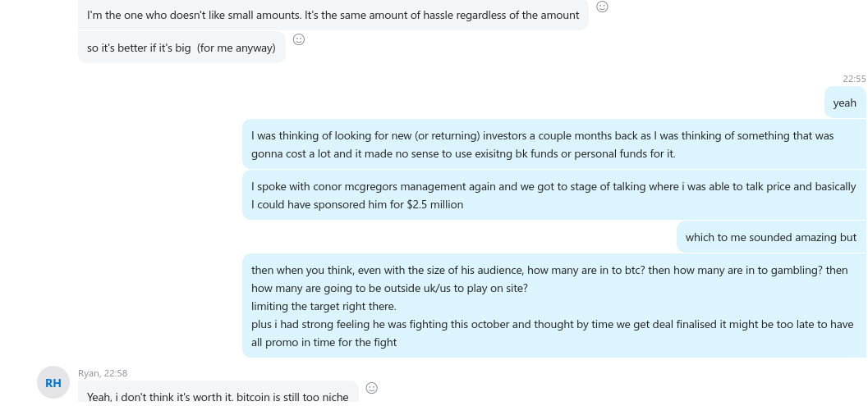The image size is (868, 406).
Task: Click the 22:55 timestamp above 'yeah'
Action: tap(854, 79)
